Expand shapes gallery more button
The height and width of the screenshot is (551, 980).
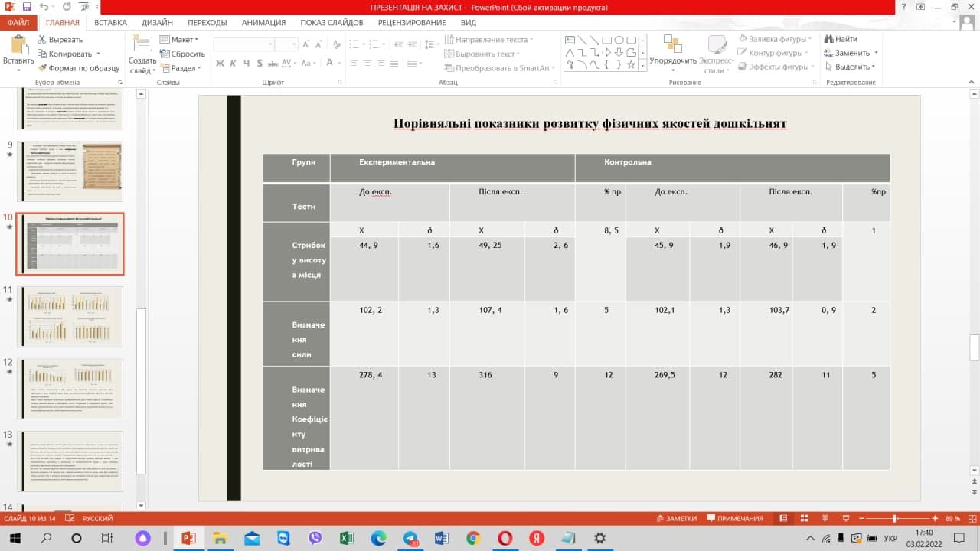click(x=641, y=66)
